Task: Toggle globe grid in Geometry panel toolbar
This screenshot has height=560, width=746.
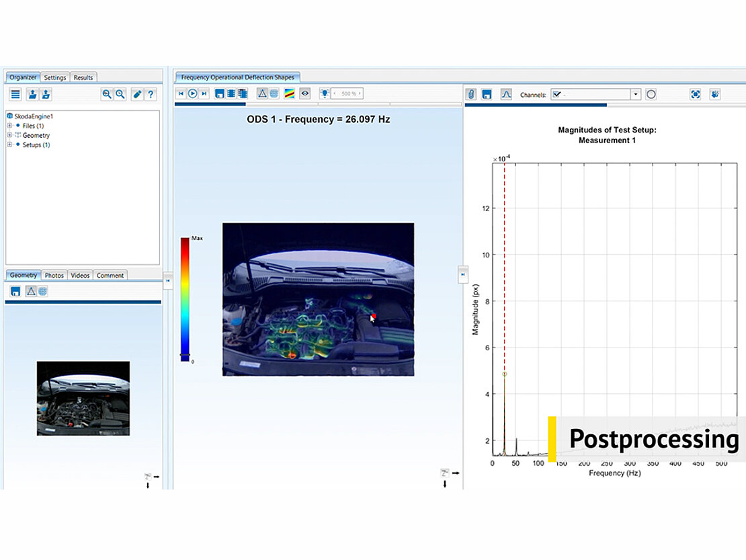Action: coord(43,291)
